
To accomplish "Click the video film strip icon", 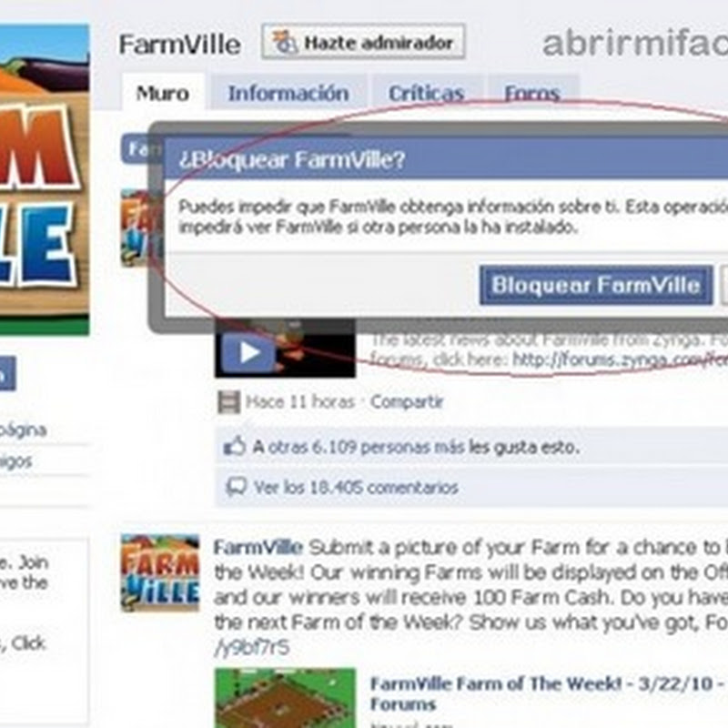I will [229, 402].
